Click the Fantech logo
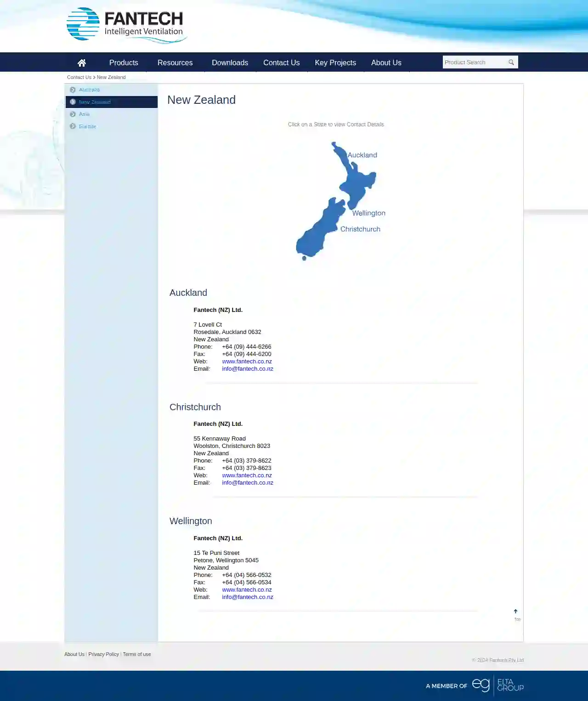 coord(126,25)
